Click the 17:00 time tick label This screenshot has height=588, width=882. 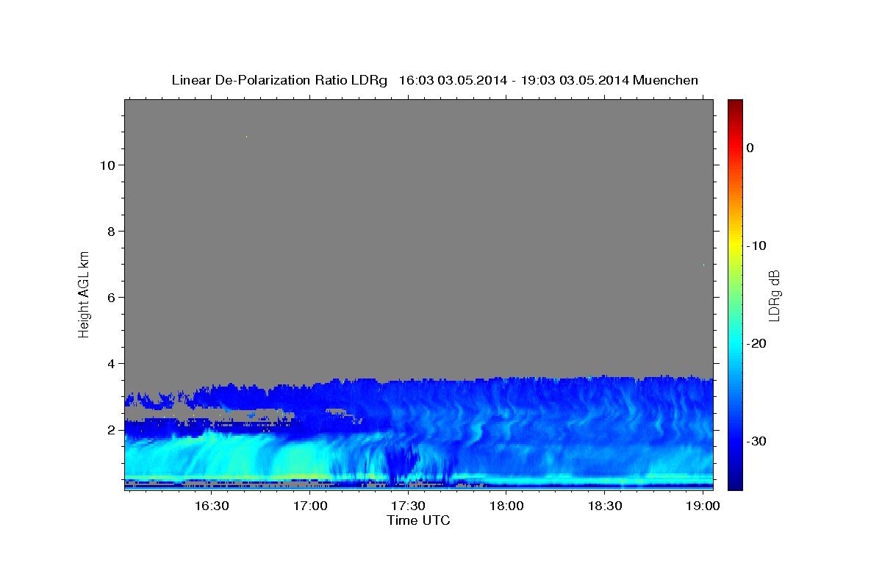tap(310, 506)
